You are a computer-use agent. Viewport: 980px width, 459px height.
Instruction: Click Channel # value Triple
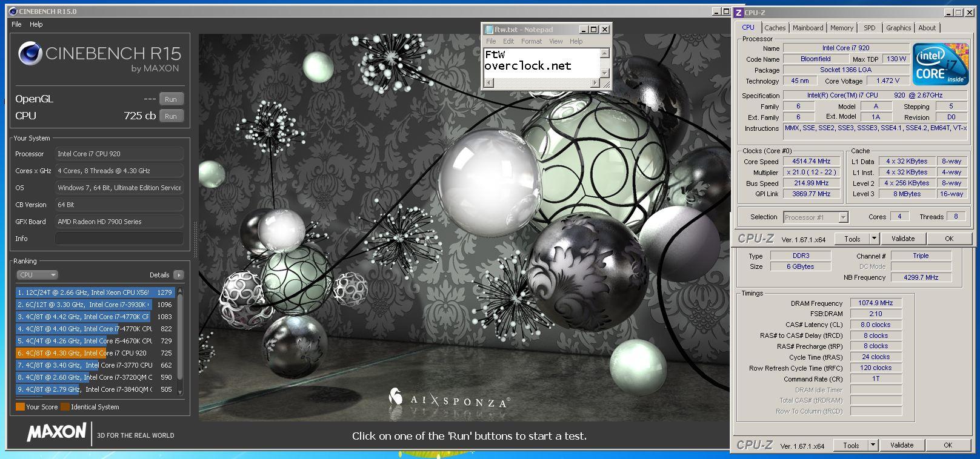click(x=921, y=256)
